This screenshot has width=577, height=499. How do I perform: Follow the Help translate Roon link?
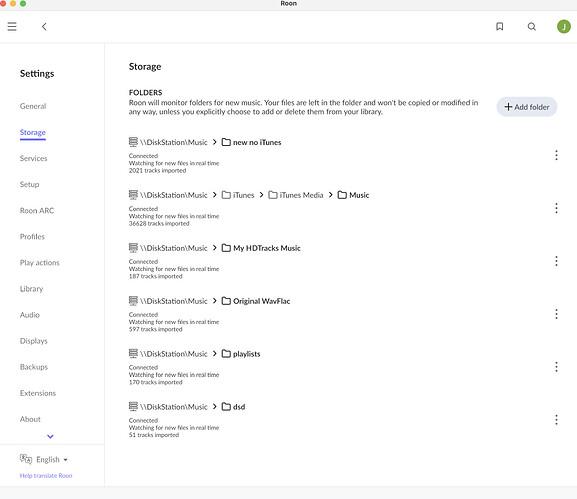pyautogui.click(x=46, y=475)
